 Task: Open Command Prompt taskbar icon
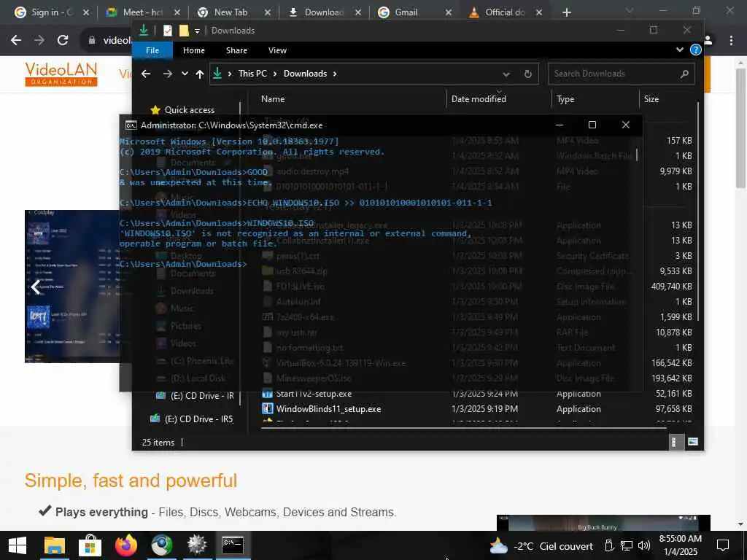tap(233, 545)
